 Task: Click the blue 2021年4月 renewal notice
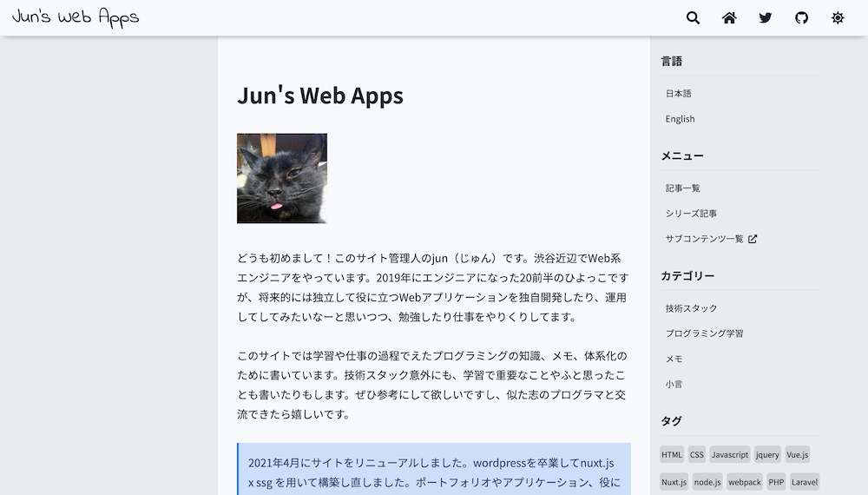tap(434, 469)
